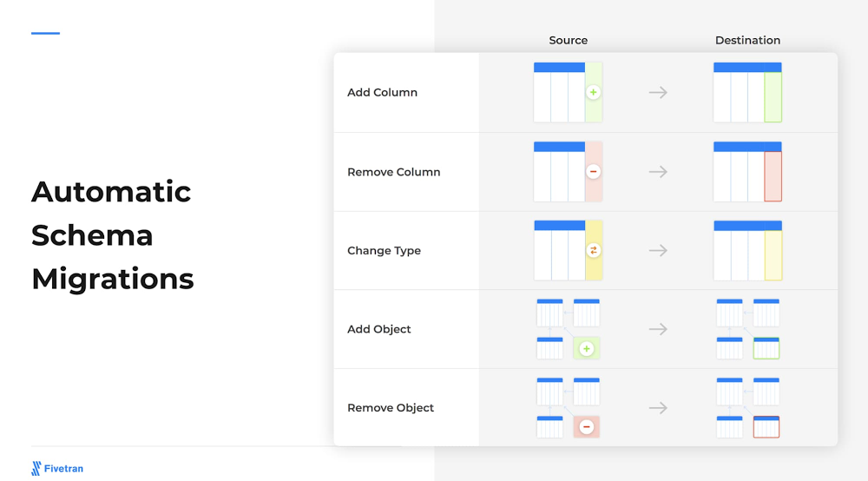Click the Destination column header
Image resolution: width=868 pixels, height=481 pixels.
[x=747, y=41]
